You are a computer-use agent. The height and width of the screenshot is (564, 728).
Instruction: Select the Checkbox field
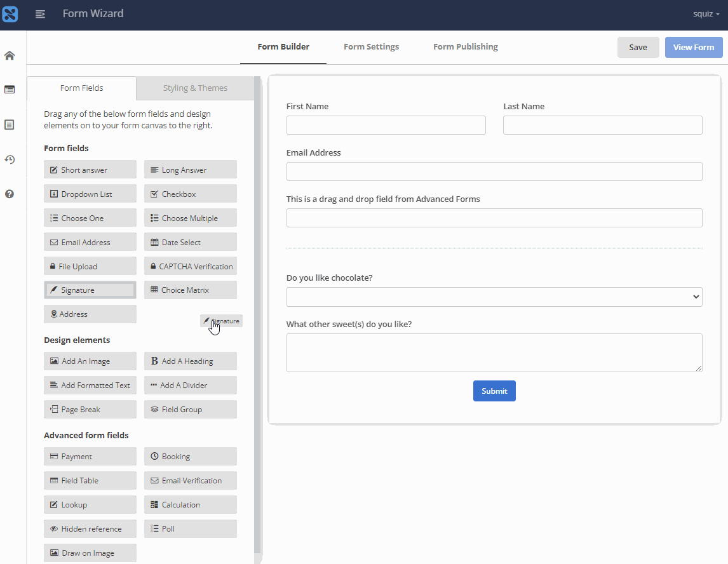[191, 194]
